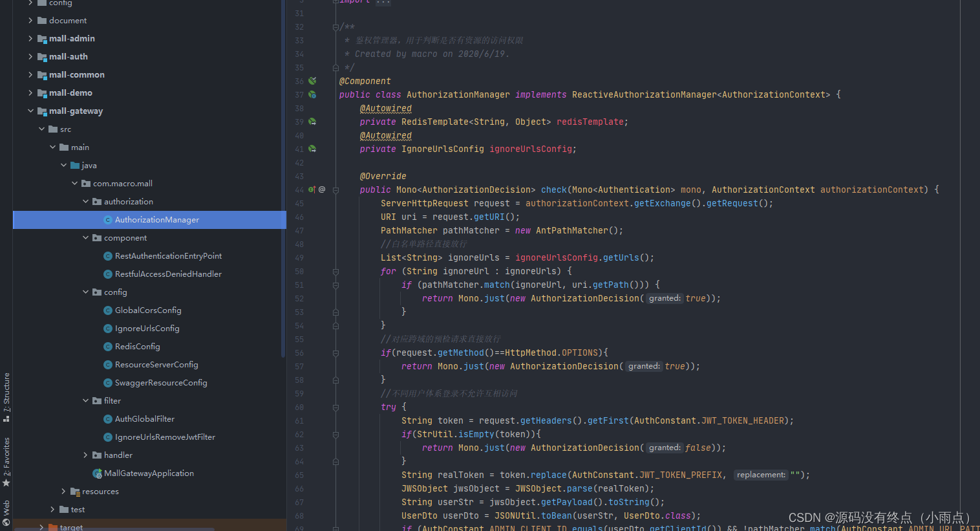Click the class icon of GlobalCorsConfig
980x531 pixels.
pos(108,310)
